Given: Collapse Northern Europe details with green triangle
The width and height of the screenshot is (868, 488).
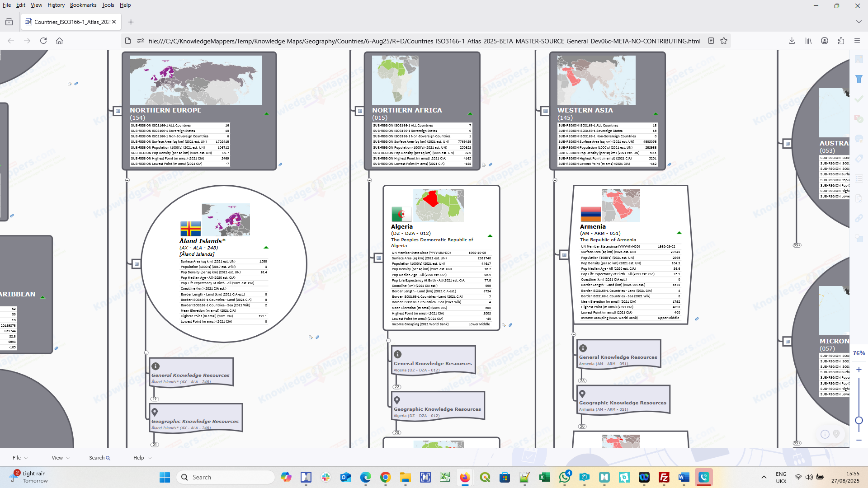Looking at the screenshot, I should point(267,114).
